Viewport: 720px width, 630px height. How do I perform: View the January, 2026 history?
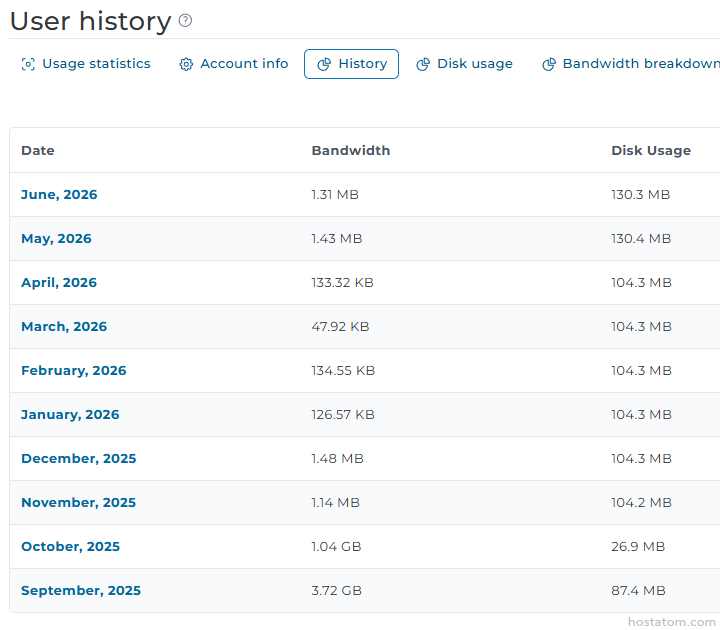pyautogui.click(x=70, y=415)
